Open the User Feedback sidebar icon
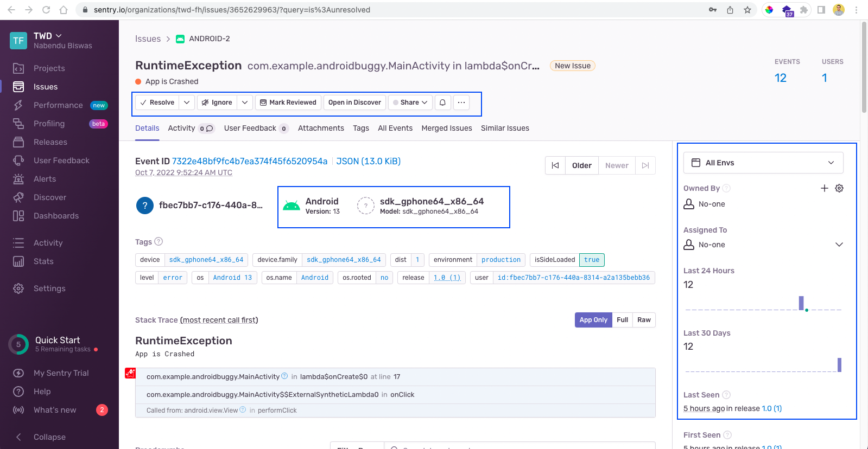The height and width of the screenshot is (449, 868). 18,161
